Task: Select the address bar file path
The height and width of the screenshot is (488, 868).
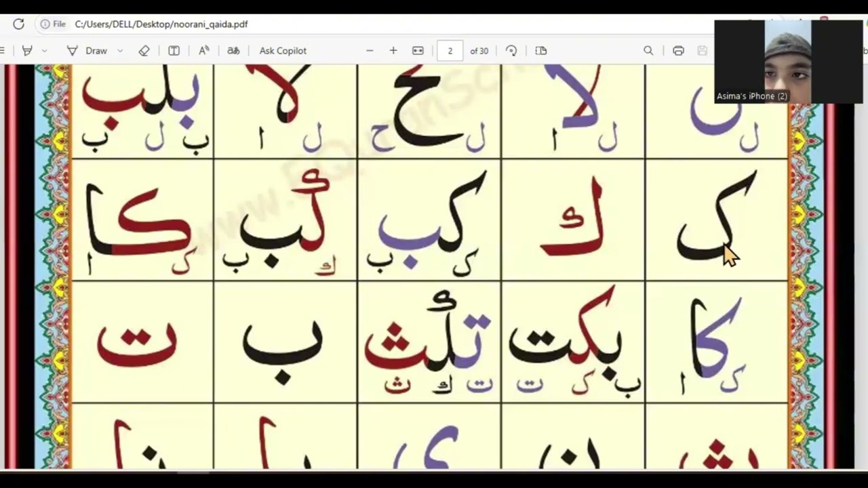Action: coord(161,24)
